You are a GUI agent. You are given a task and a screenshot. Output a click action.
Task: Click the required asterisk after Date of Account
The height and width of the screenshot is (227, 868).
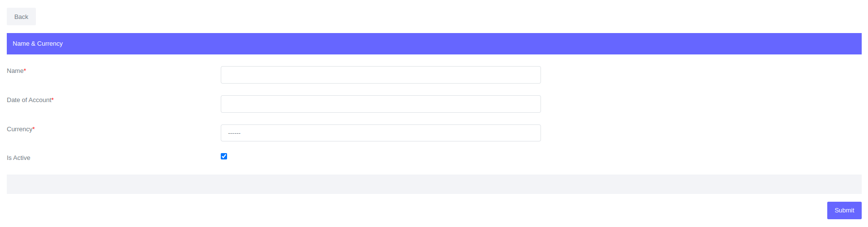point(52,100)
